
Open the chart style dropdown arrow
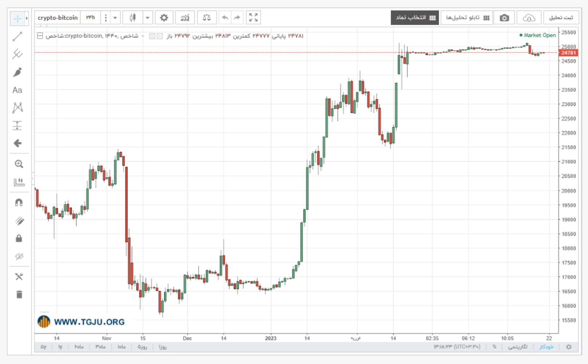147,17
